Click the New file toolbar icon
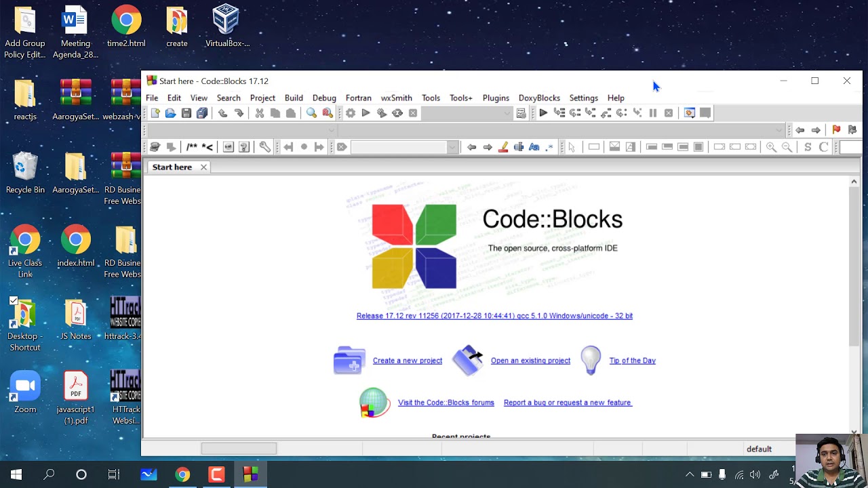868x488 pixels. coord(155,113)
